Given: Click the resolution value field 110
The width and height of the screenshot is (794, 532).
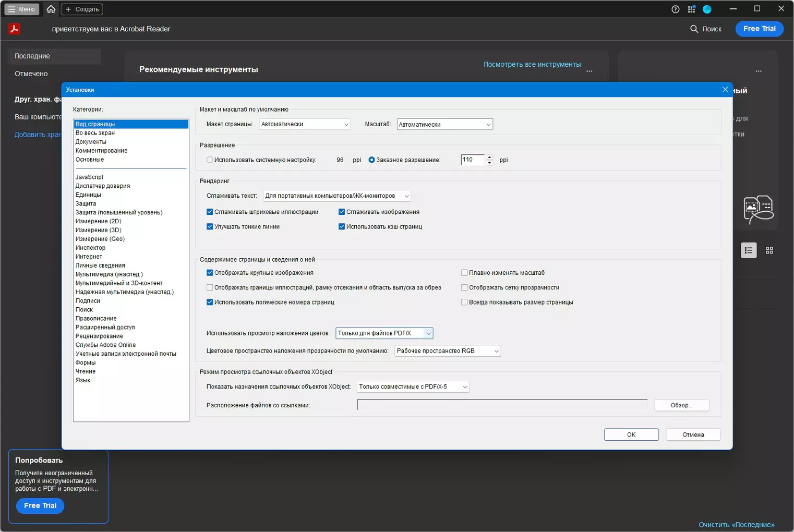Looking at the screenshot, I should point(473,160).
